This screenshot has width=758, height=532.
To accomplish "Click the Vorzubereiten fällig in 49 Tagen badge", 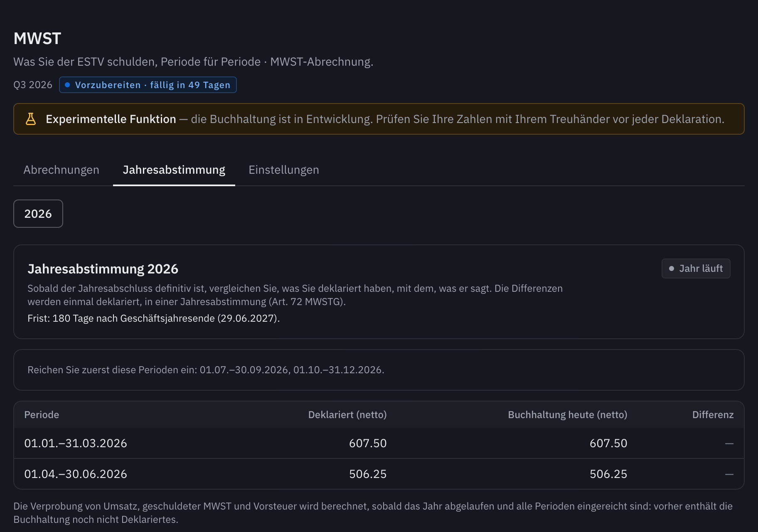I will tap(148, 85).
